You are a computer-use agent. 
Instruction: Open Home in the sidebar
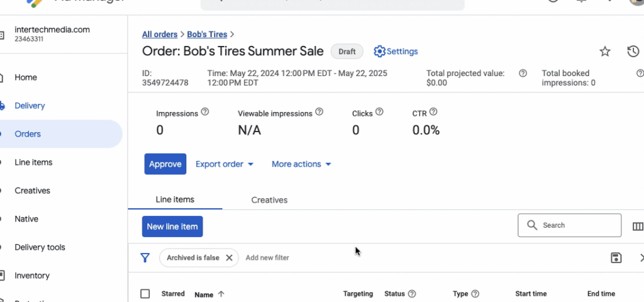coord(25,77)
